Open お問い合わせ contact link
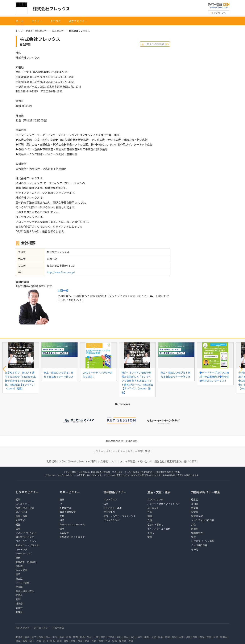The image size is (245, 644). coord(145,461)
